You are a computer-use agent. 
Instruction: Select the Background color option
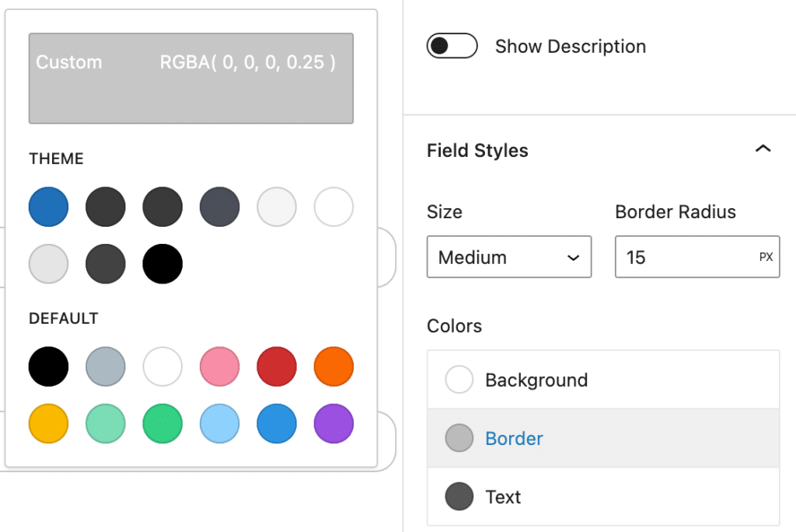tap(536, 380)
